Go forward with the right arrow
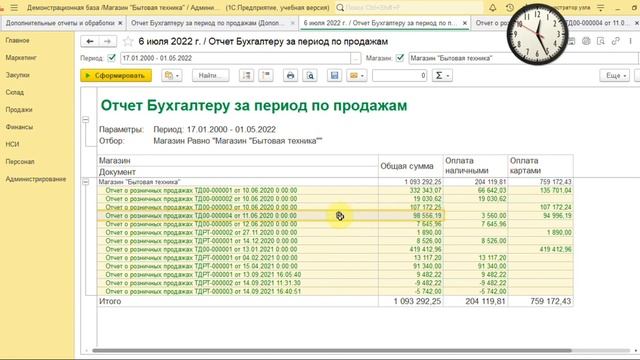The width and height of the screenshot is (640, 360). tap(107, 41)
